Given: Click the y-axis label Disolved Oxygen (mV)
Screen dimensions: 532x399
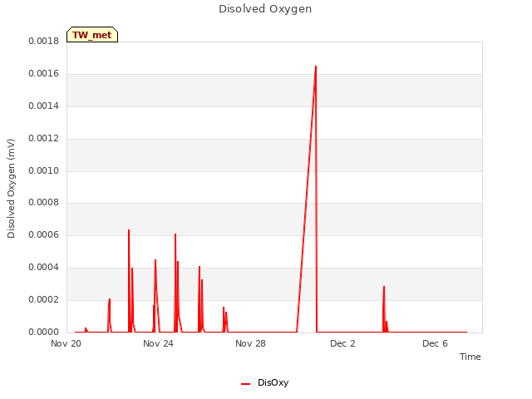Looking at the screenshot, I should [11, 189].
